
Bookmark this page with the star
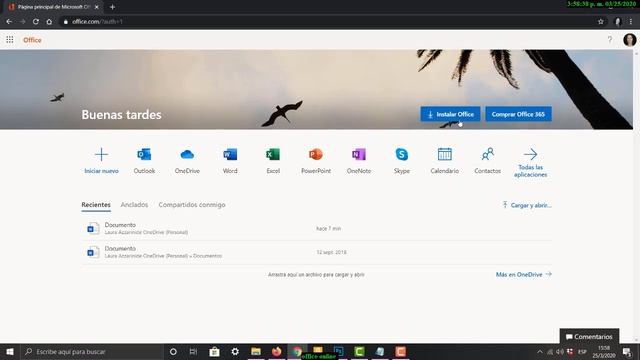(x=600, y=22)
